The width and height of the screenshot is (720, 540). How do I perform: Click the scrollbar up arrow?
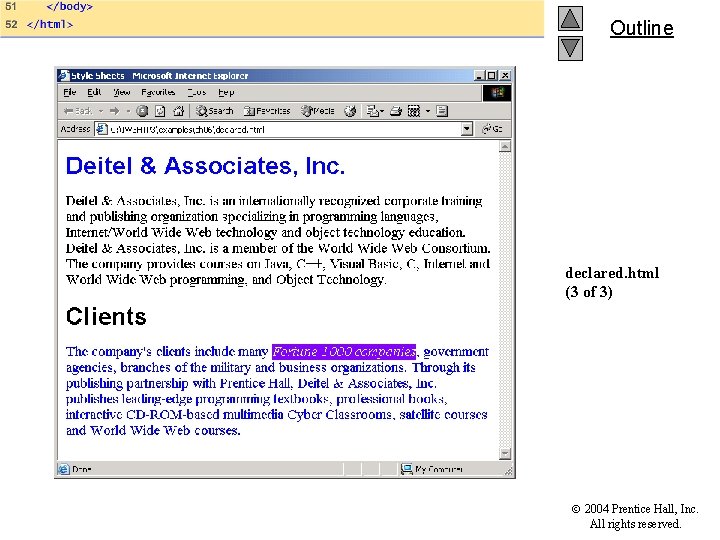(505, 146)
